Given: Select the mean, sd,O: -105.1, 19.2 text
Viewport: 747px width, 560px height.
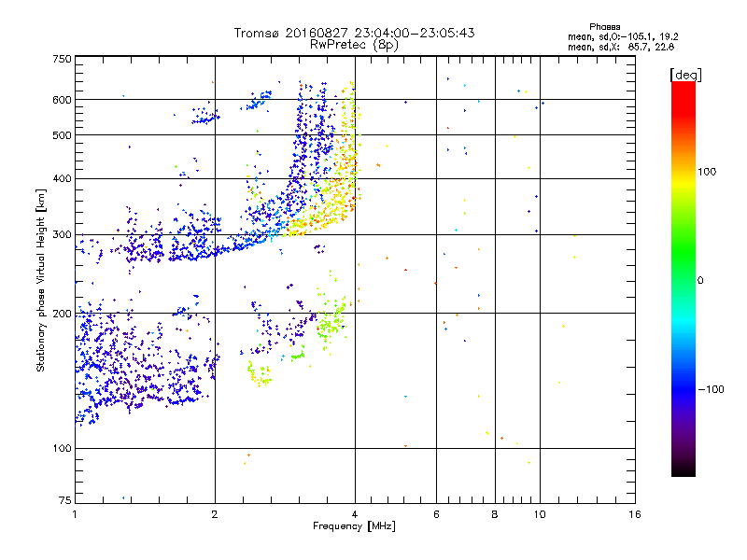Looking at the screenshot, I should coord(623,37).
